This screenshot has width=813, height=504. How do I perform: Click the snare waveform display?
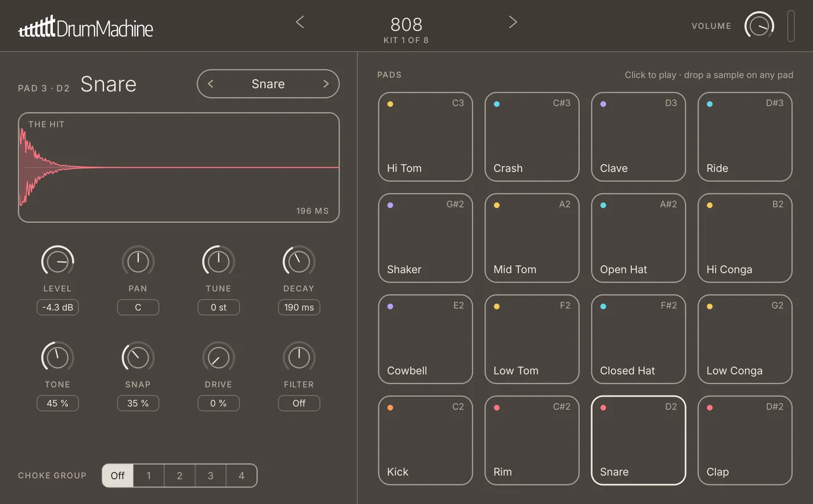coord(179,167)
